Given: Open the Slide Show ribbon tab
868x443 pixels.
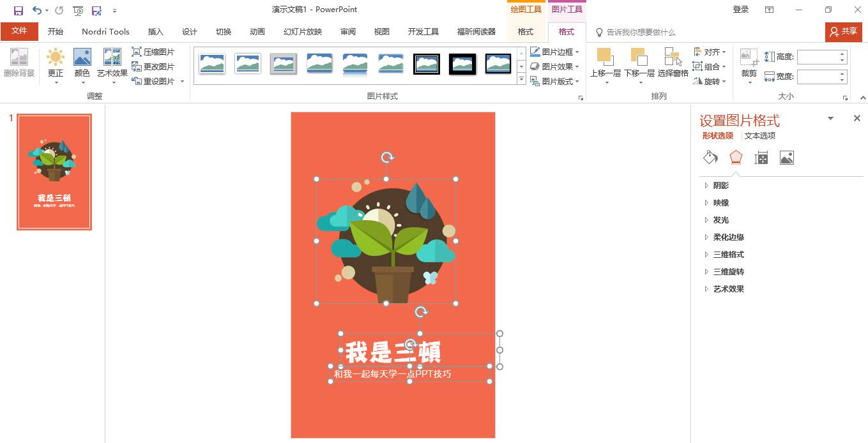Looking at the screenshot, I should pyautogui.click(x=302, y=31).
